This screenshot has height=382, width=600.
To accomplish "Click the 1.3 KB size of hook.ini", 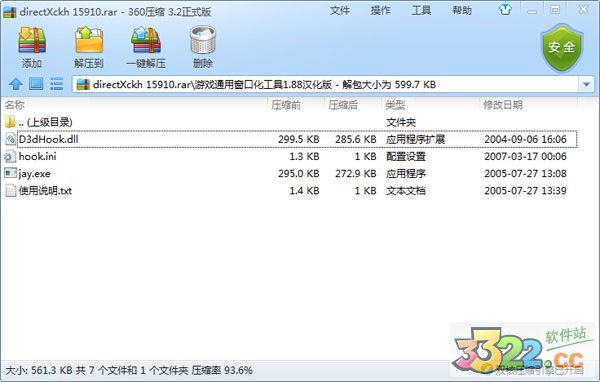I will [x=304, y=157].
